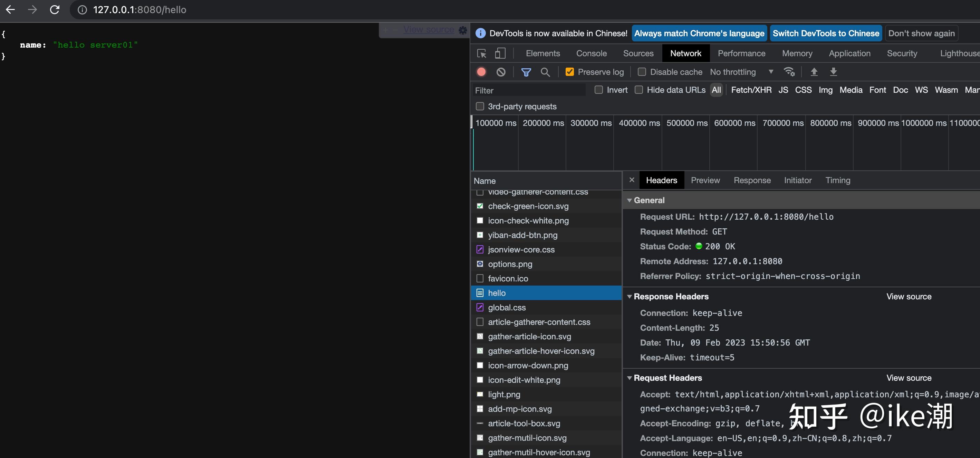This screenshot has width=980, height=458.
Task: Click the Filter text input
Action: (x=529, y=90)
